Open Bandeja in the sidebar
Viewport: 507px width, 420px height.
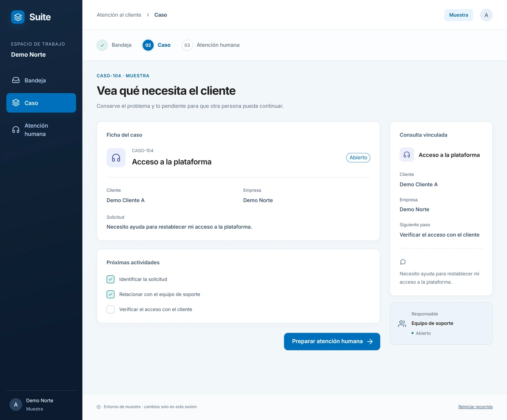click(41, 80)
